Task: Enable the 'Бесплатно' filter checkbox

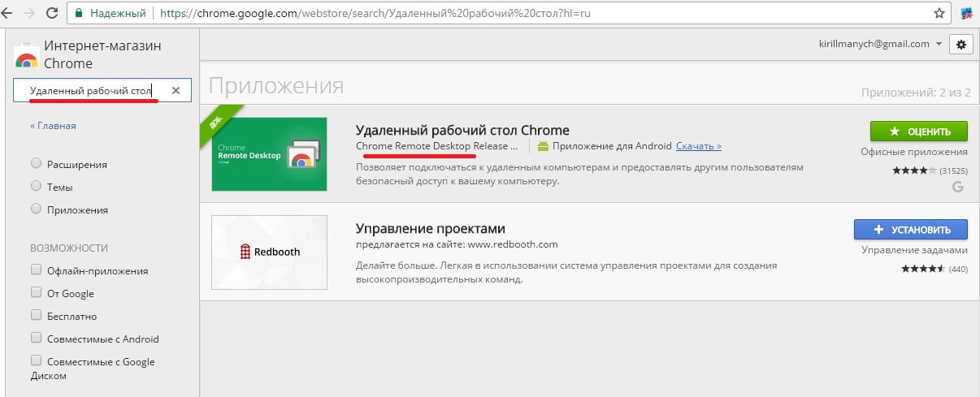Action: [36, 315]
